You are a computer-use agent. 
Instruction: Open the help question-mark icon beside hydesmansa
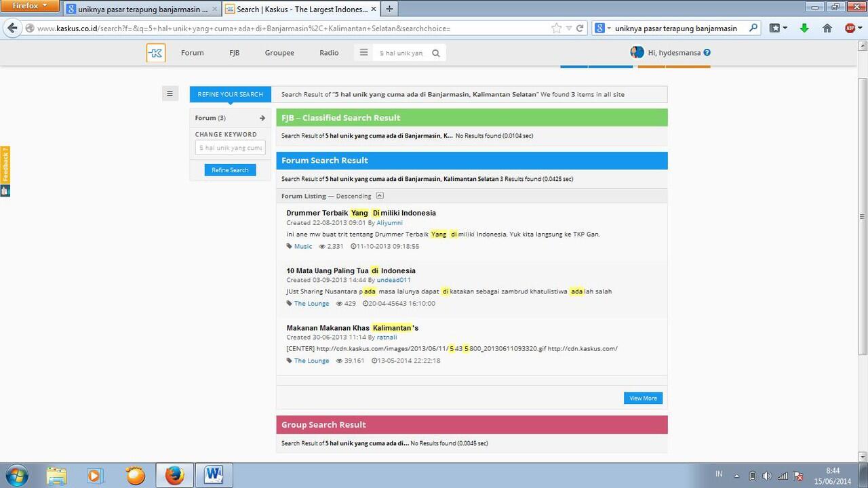click(707, 52)
